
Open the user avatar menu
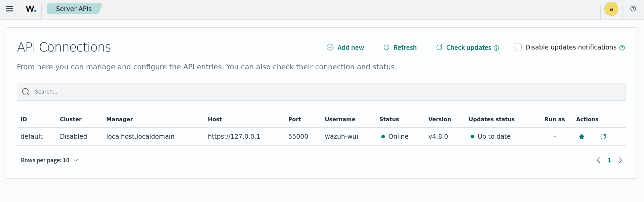click(x=611, y=9)
